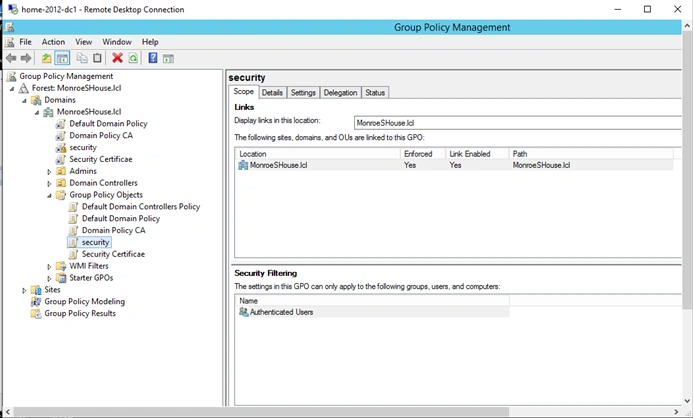Select the security GPO under Group Policy Objects
This screenshot has width=693, height=418.
95,243
